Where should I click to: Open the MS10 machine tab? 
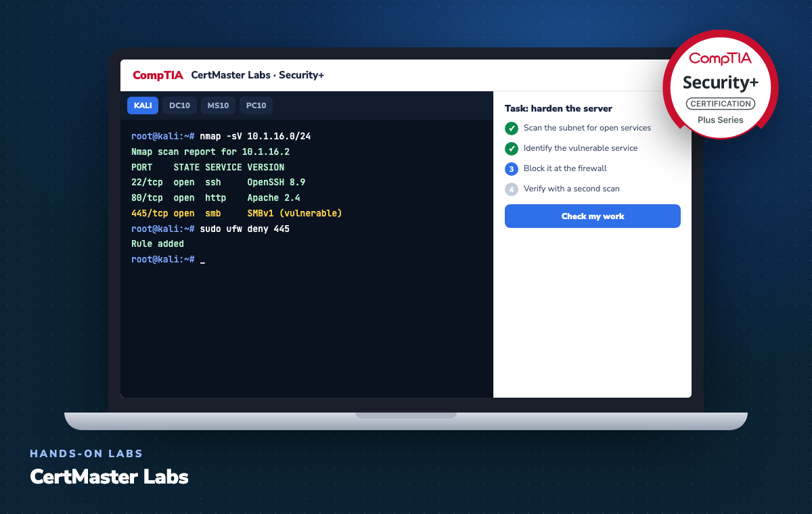point(218,106)
